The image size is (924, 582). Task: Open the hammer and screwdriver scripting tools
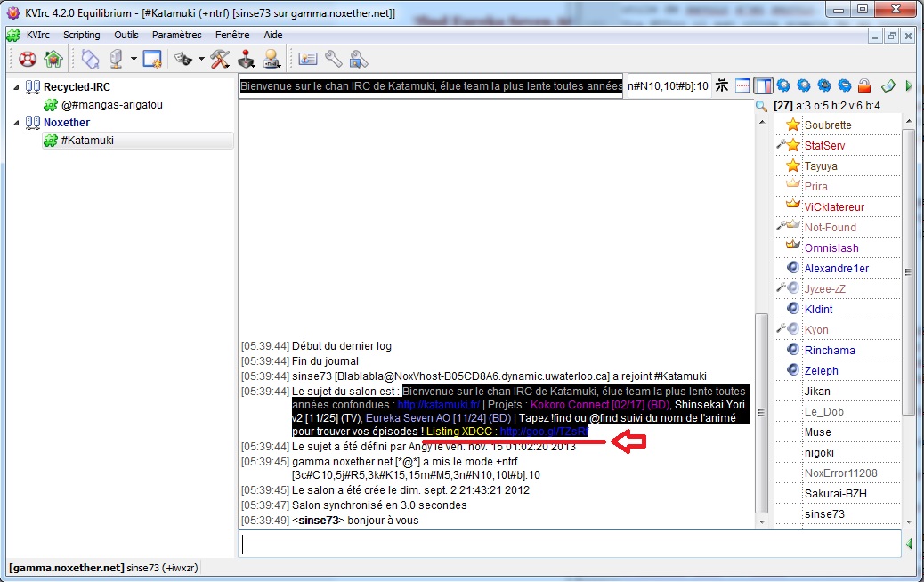[221, 60]
